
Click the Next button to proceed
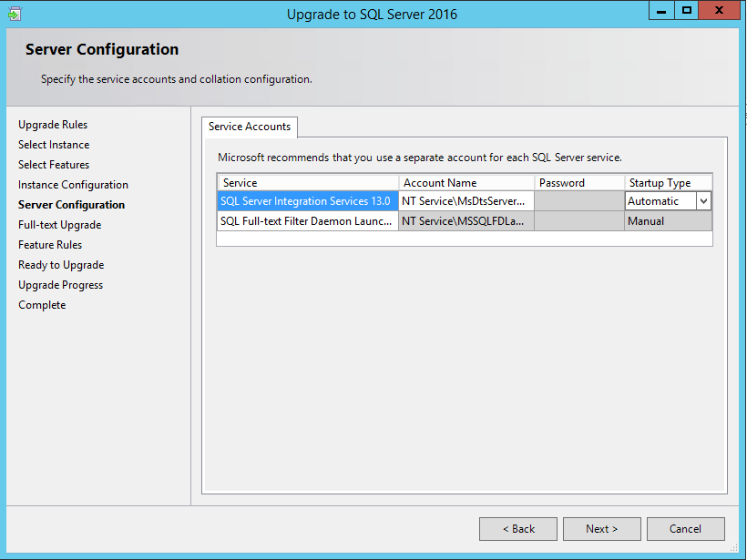tap(601, 528)
